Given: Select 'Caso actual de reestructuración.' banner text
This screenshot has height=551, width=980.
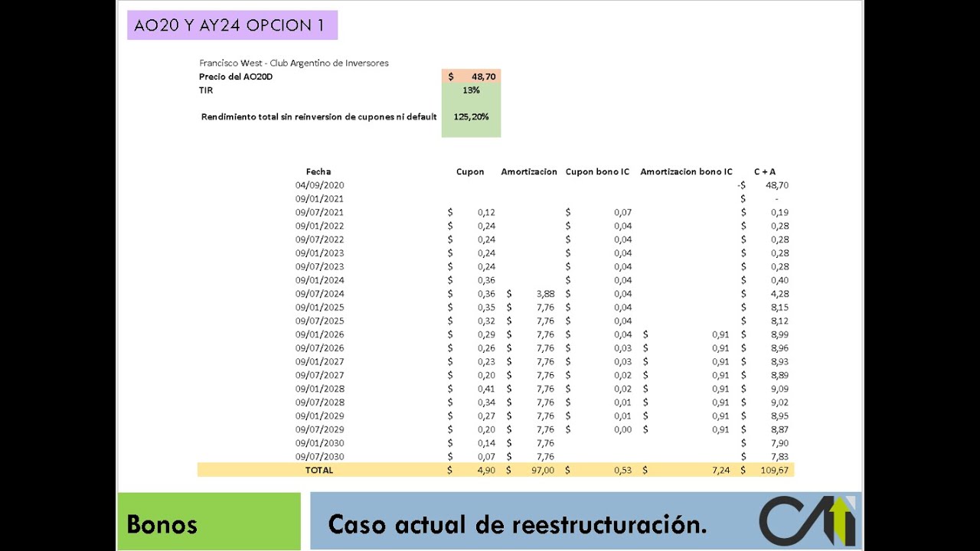Looking at the screenshot, I should coord(517,524).
